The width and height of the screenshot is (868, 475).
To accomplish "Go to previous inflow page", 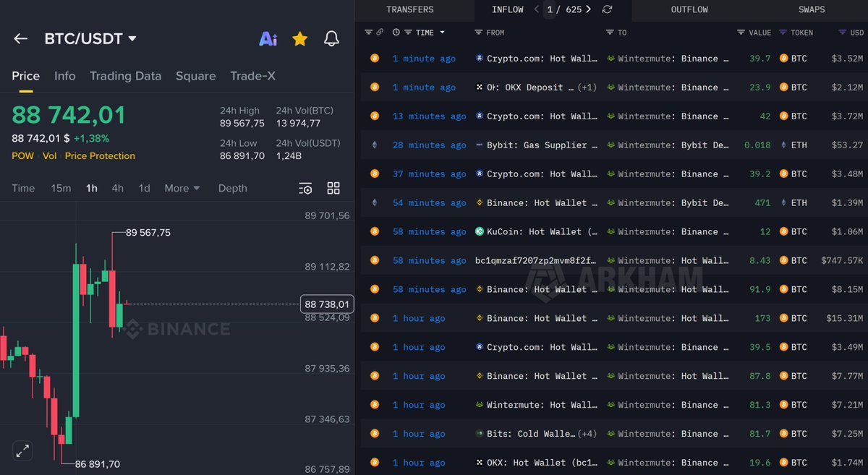I will pos(537,9).
